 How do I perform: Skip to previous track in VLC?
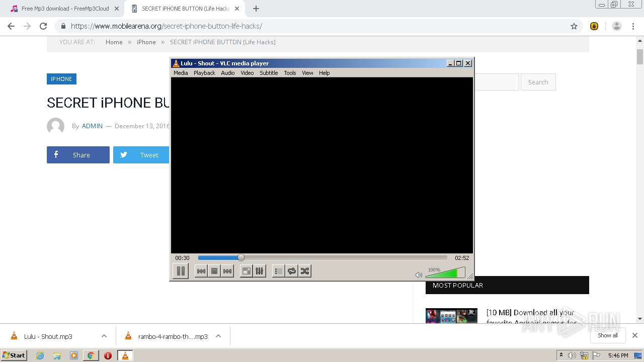201,271
